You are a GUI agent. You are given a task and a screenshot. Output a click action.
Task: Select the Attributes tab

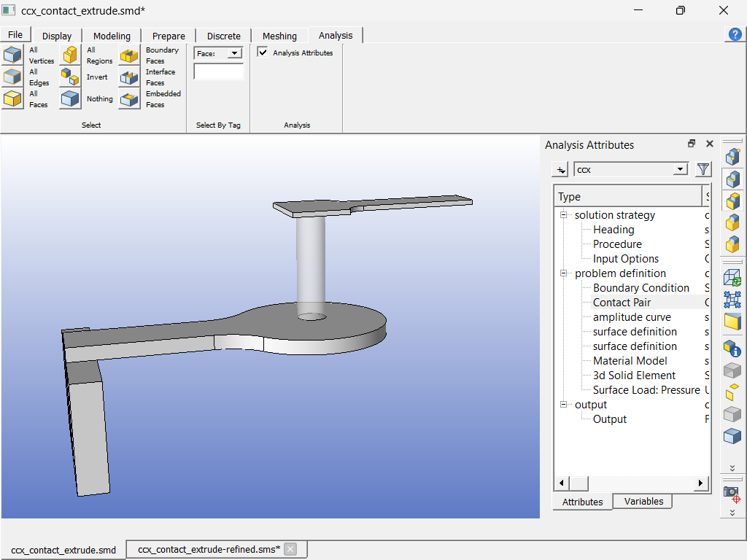[x=583, y=502]
